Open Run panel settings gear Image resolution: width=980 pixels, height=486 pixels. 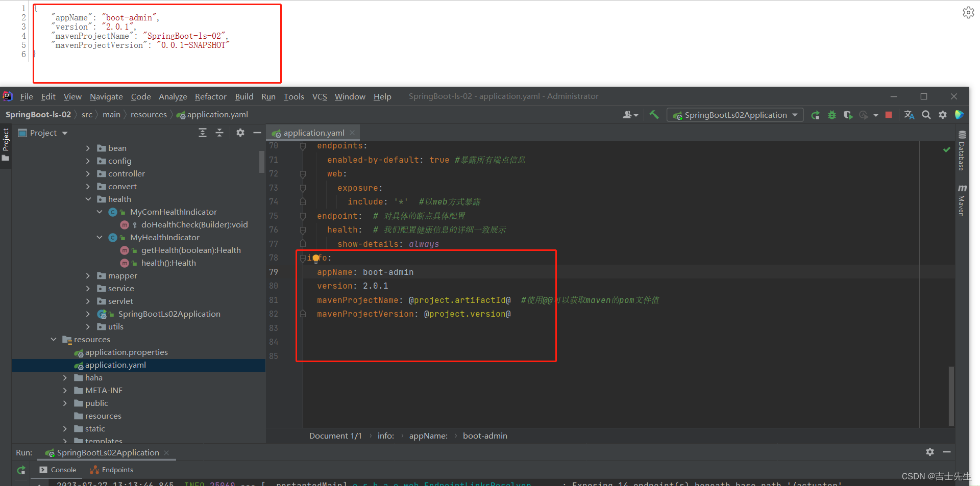(930, 452)
